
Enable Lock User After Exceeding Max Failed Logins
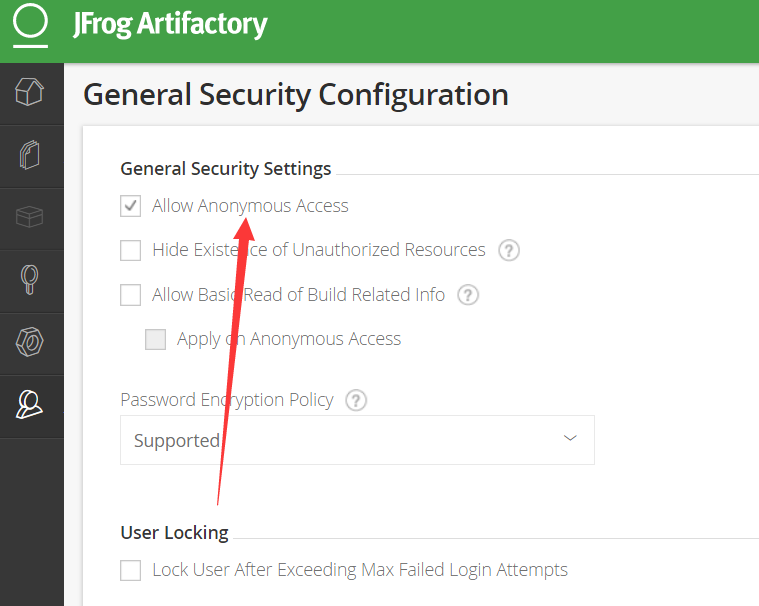130,570
